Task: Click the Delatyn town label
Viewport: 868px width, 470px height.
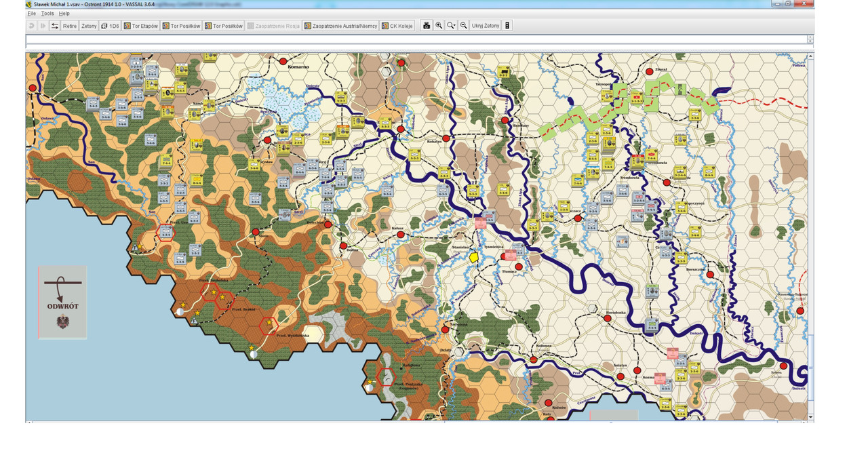Action: 445,350
